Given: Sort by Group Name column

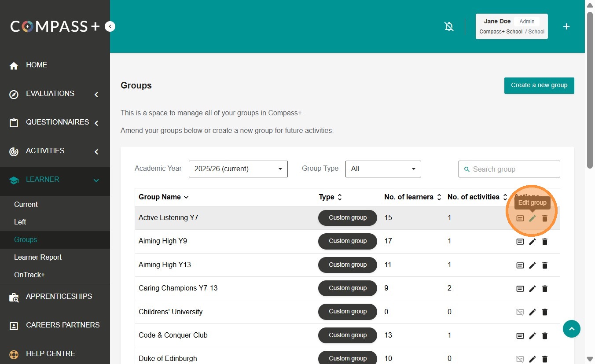Looking at the screenshot, I should 163,197.
